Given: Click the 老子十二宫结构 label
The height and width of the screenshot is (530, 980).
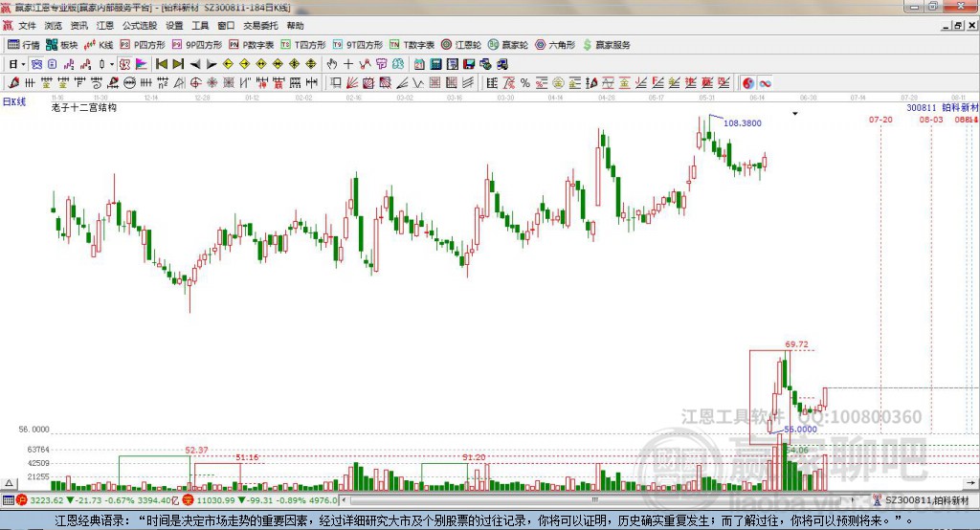Looking at the screenshot, I should coord(84,107).
